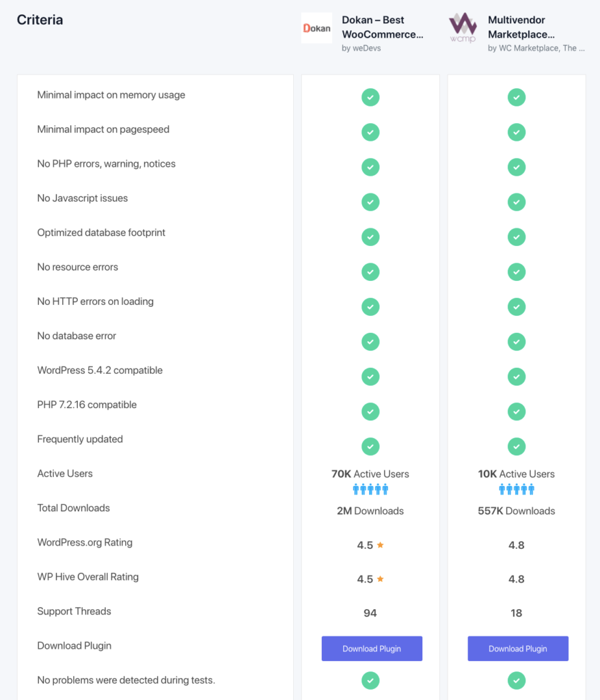Click 'Minimal impact on pagespeed' label
The image size is (600, 700).
(x=103, y=129)
